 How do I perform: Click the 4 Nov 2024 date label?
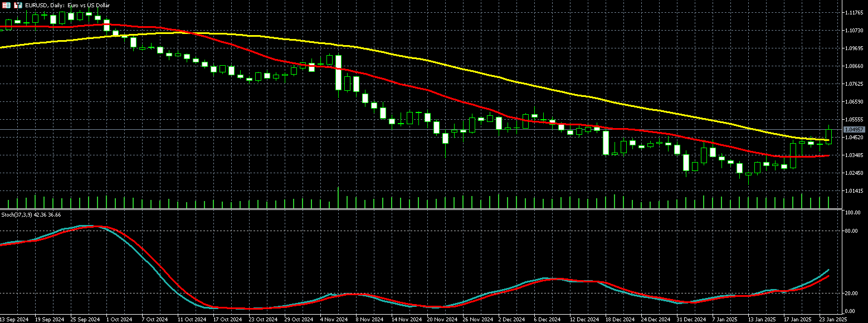click(335, 320)
